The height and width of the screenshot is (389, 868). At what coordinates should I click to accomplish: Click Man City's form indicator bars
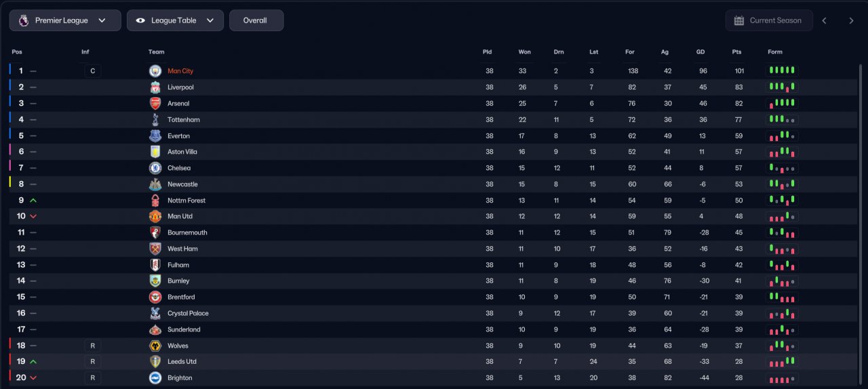tap(782, 70)
